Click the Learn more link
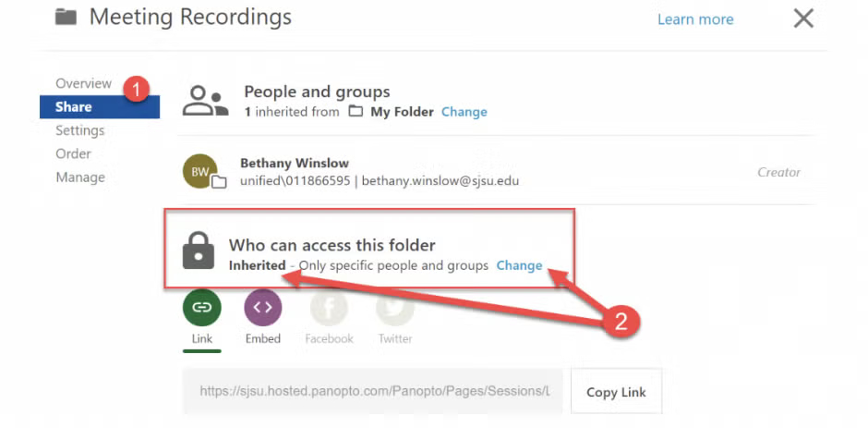868x428 pixels. click(695, 19)
